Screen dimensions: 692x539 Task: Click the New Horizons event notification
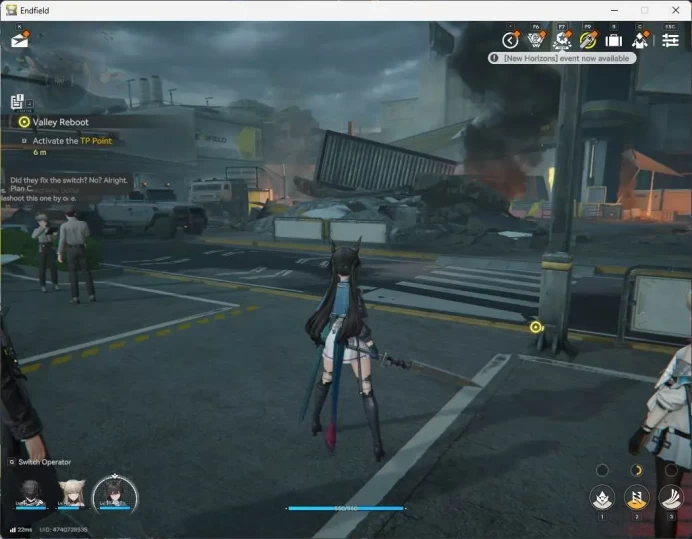point(562,58)
